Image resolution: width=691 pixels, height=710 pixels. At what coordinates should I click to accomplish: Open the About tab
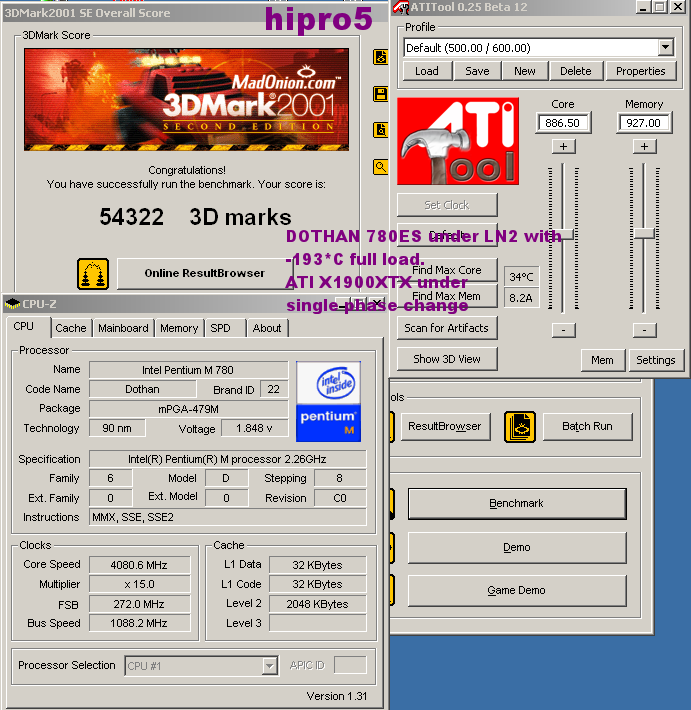tap(267, 328)
